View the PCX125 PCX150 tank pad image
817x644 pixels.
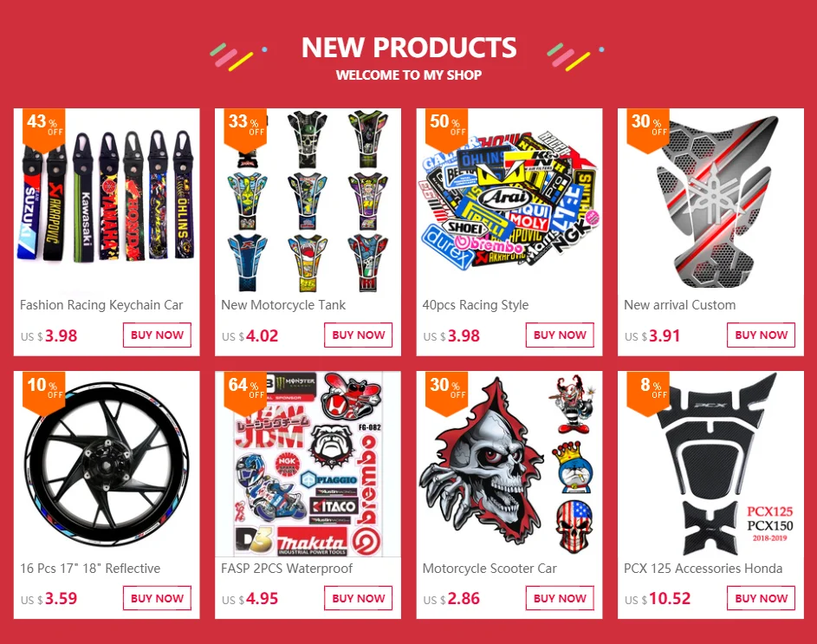point(710,464)
